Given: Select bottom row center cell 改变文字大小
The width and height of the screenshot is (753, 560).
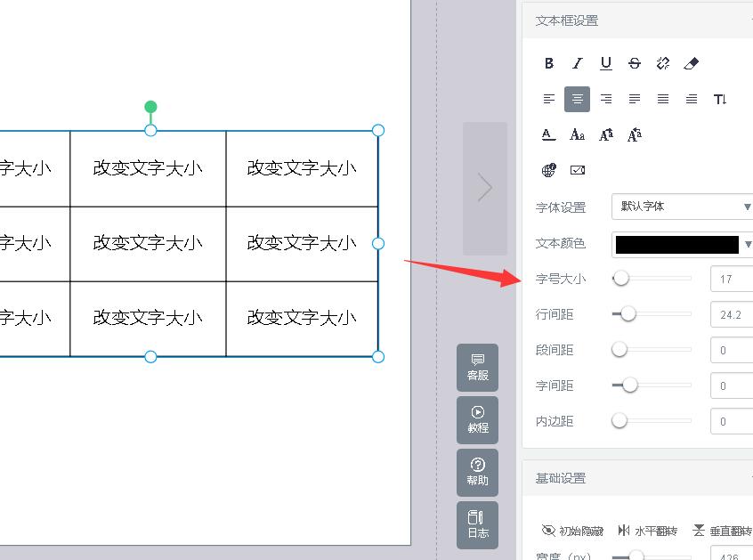Looking at the screenshot, I should (x=148, y=318).
